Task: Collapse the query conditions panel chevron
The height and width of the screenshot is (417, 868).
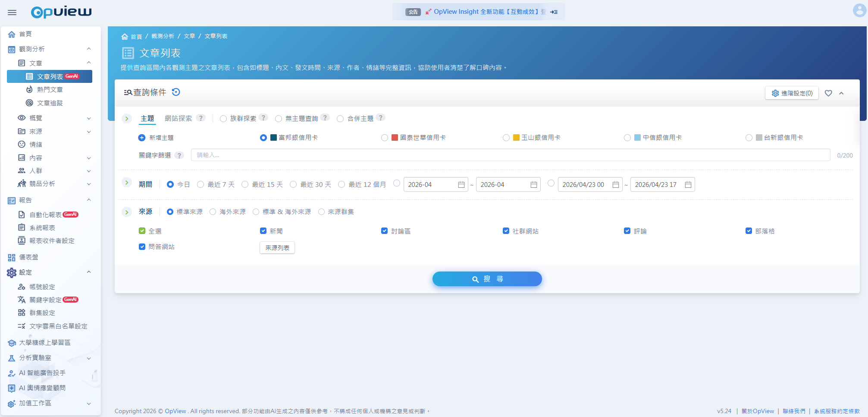Action: click(841, 93)
